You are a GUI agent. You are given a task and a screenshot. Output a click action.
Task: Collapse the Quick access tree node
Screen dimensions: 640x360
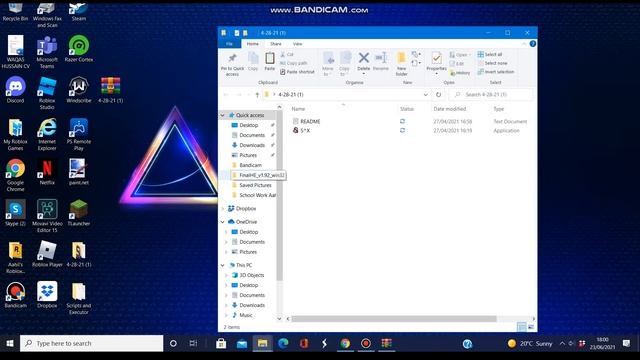click(x=223, y=116)
